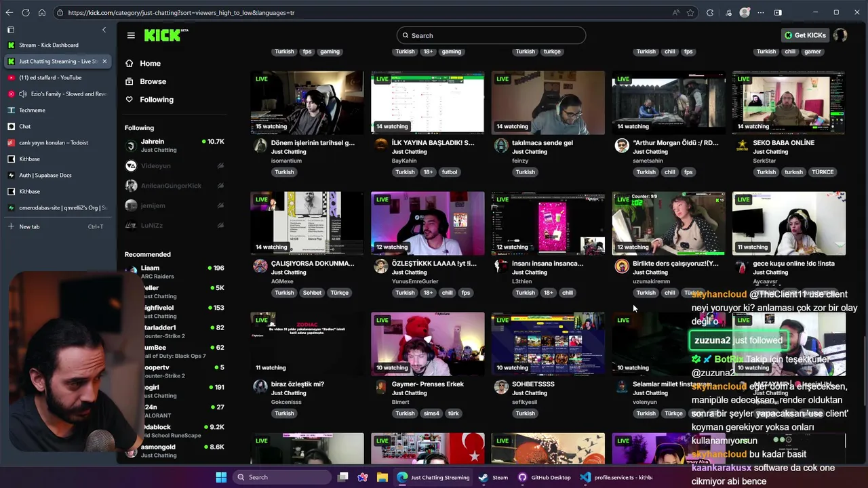Open browser extensions puzzle icon
868x488 pixels.
pyautogui.click(x=710, y=12)
